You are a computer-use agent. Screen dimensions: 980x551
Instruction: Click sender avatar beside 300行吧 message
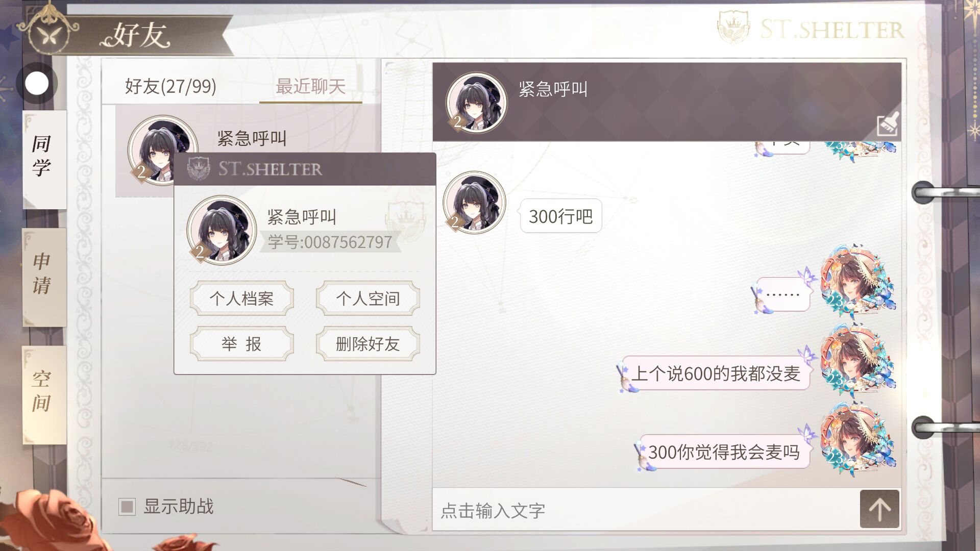point(474,203)
